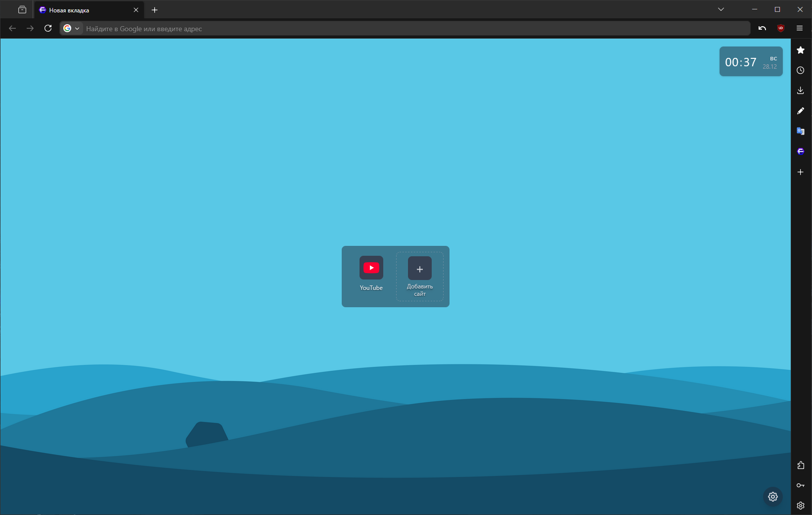Open the Floorp logo sidebar panel

(801, 151)
